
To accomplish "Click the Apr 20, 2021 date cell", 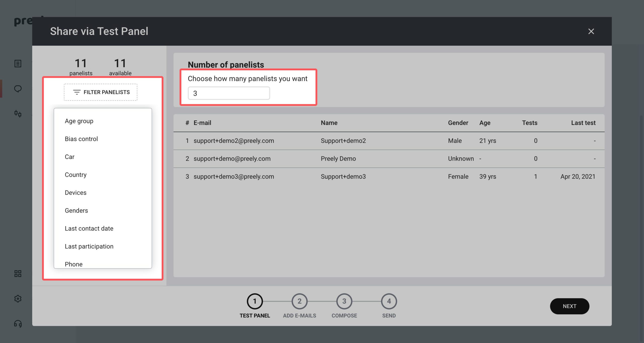I will 578,177.
